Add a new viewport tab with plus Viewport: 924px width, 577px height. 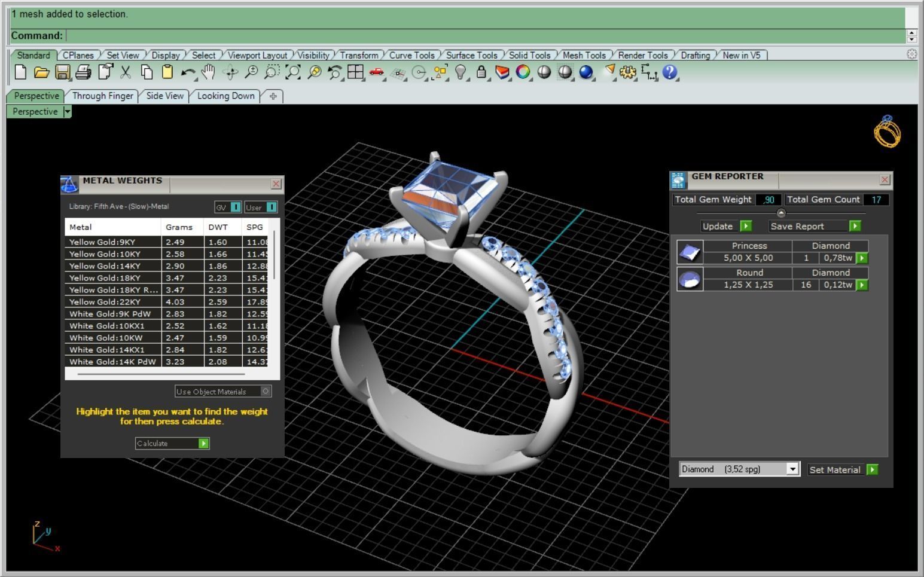273,96
